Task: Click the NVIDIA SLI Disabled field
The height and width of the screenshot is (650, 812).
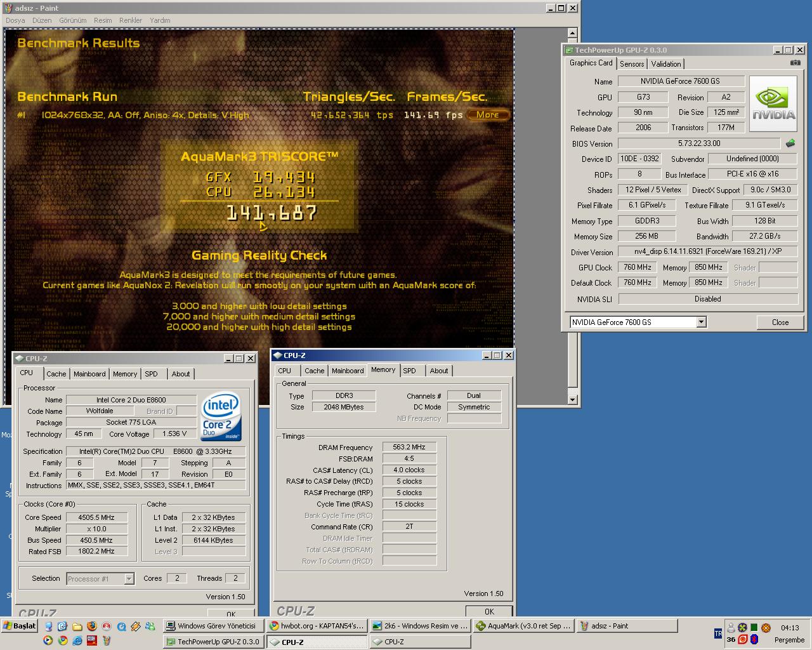Action: [x=707, y=299]
